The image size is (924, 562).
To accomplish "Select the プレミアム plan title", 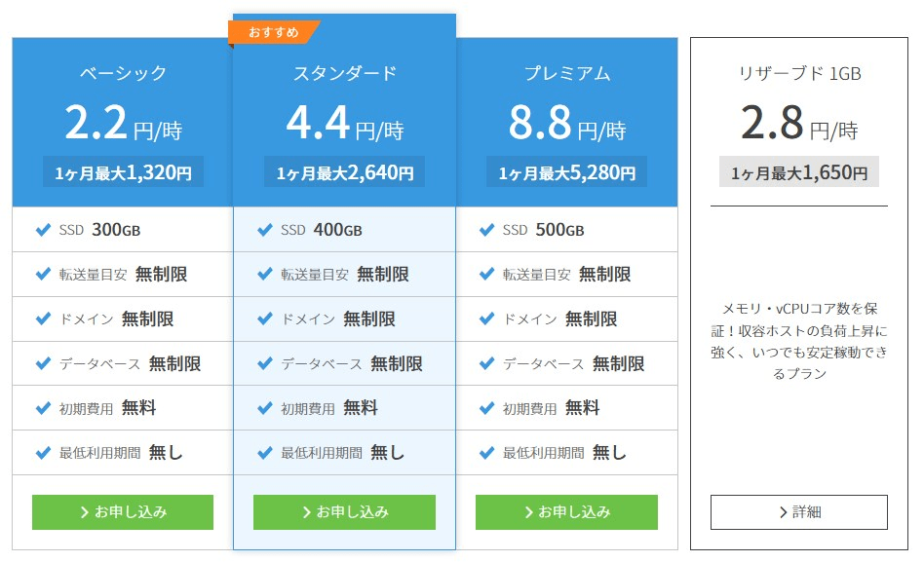I will pyautogui.click(x=567, y=73).
